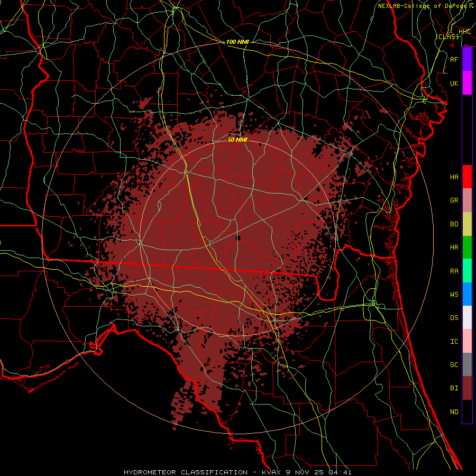The width and height of the screenshot is (476, 476).
Task: Click the GR legend label
Action: (454, 200)
